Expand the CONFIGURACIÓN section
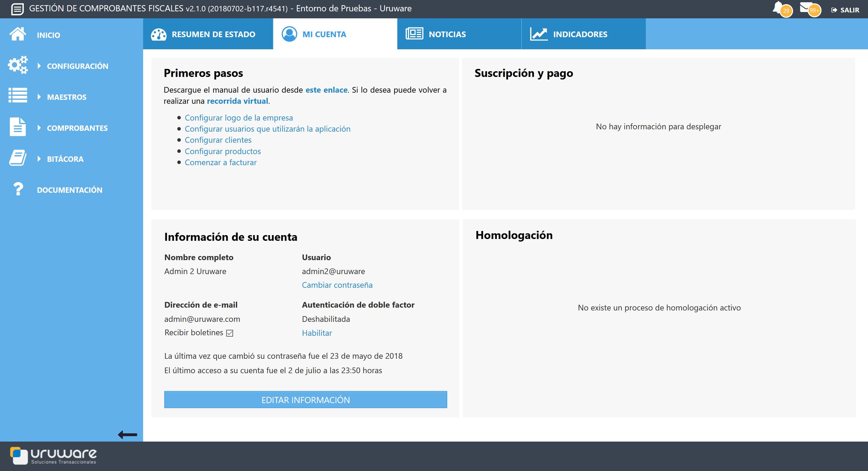Image resolution: width=868 pixels, height=471 pixels. point(78,66)
